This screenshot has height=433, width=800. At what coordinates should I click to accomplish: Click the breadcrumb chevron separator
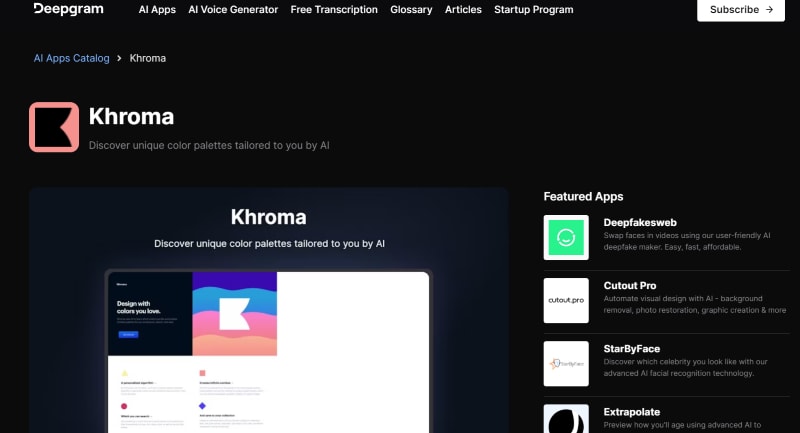coord(119,58)
